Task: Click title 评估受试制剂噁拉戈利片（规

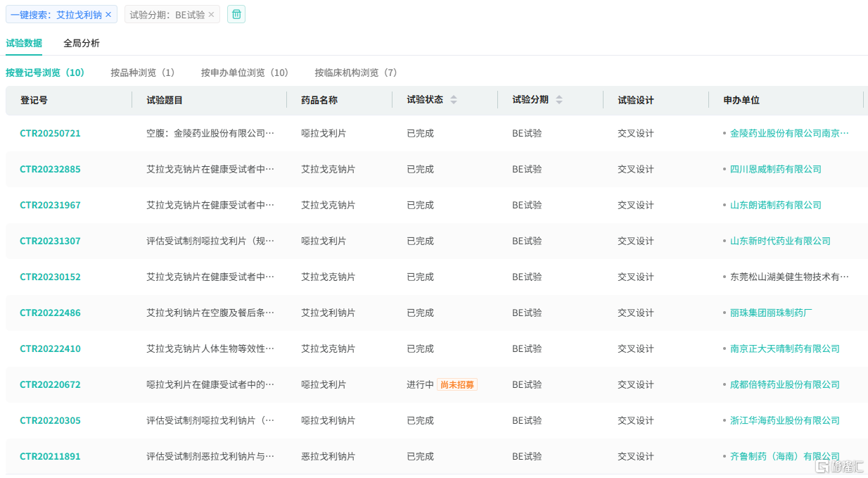Action: pos(210,241)
